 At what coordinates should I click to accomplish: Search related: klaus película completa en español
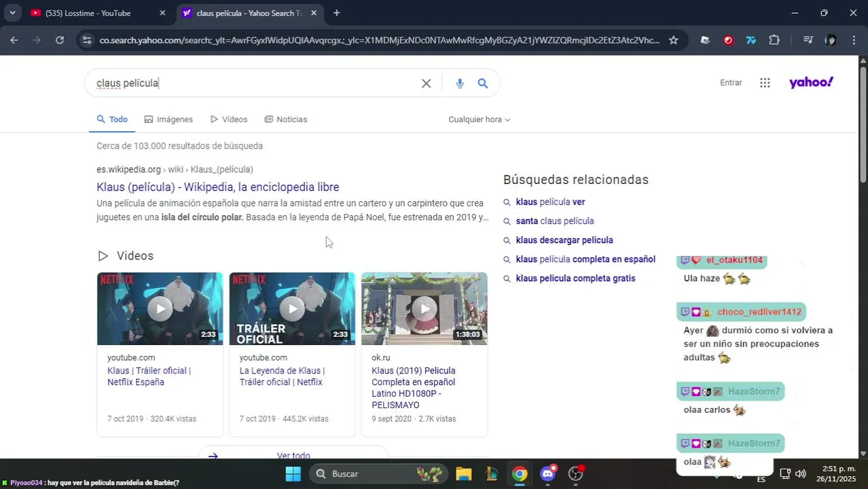point(585,259)
